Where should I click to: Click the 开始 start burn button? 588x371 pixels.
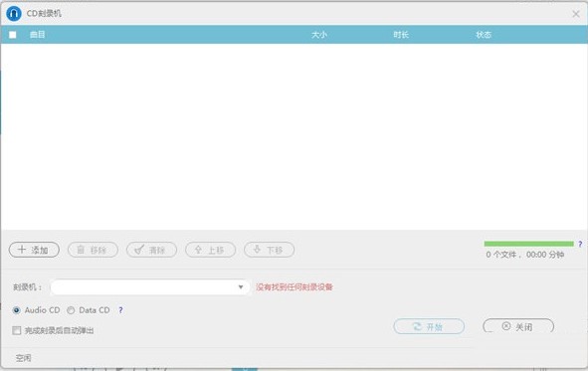pyautogui.click(x=429, y=326)
